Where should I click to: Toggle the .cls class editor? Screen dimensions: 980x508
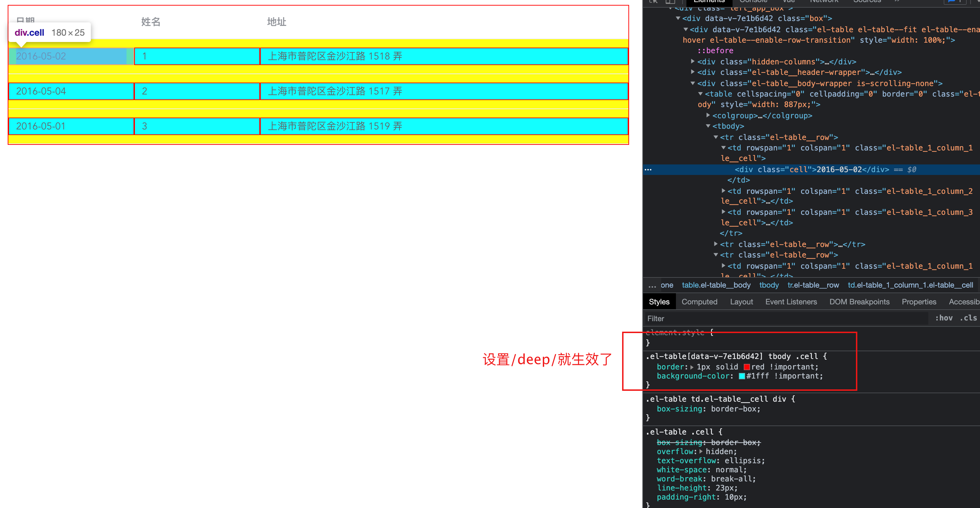point(968,318)
